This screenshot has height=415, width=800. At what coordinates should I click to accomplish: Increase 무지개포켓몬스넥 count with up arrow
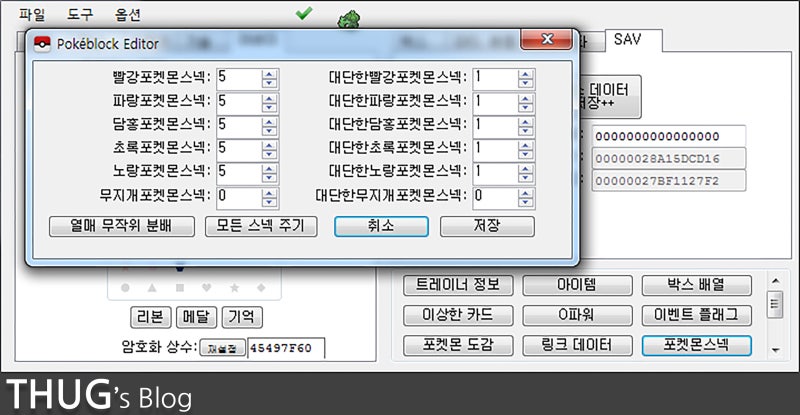(269, 193)
